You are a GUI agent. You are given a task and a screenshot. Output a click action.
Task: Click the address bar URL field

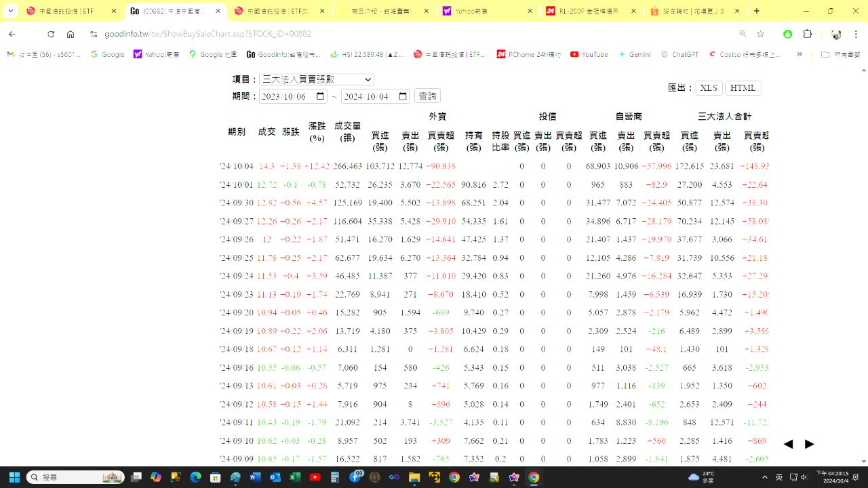(407, 34)
